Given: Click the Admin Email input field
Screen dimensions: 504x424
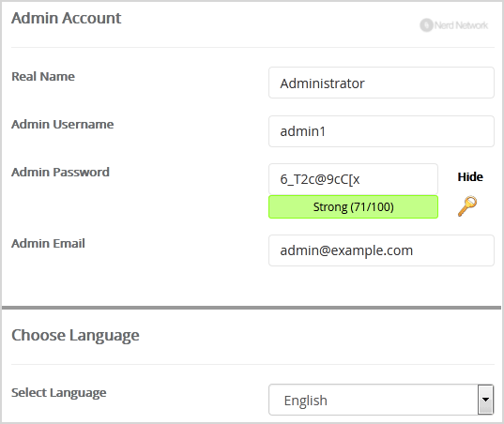Looking at the screenshot, I should [x=381, y=250].
